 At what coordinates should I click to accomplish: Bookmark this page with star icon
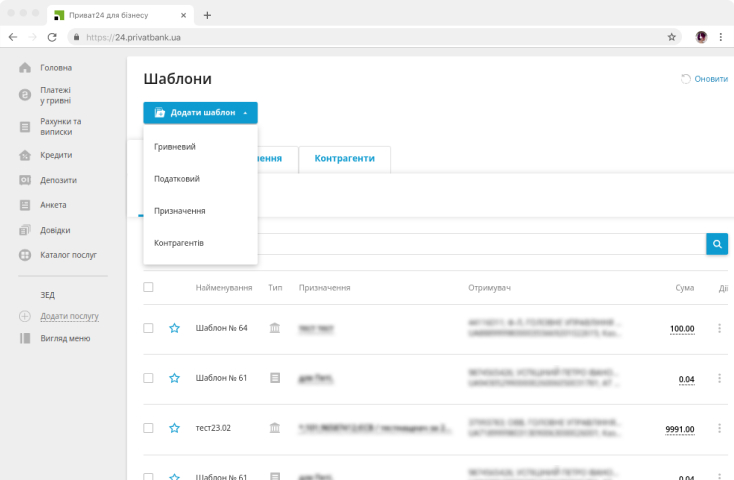point(672,36)
